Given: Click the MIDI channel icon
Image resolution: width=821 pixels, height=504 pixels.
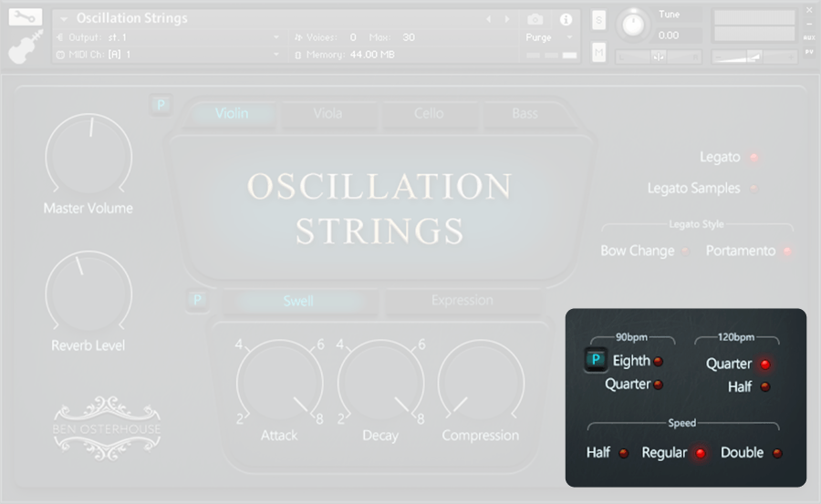Looking at the screenshot, I should (60, 55).
